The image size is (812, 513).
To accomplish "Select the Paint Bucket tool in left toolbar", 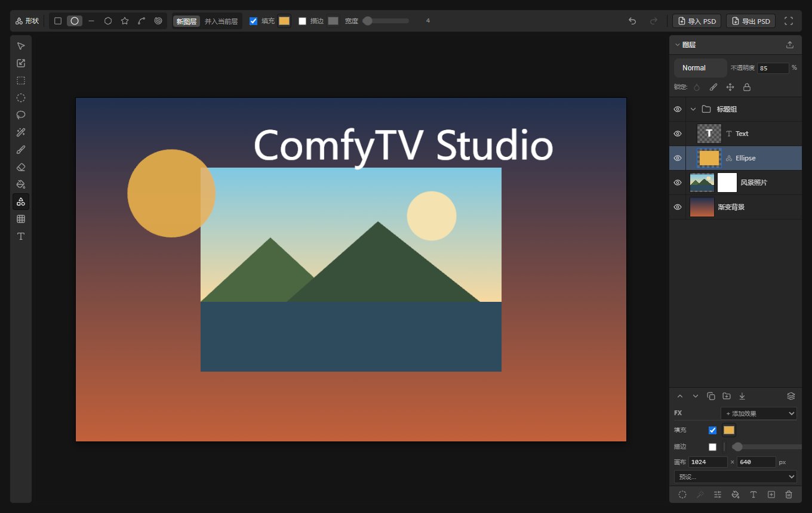I will tap(21, 184).
